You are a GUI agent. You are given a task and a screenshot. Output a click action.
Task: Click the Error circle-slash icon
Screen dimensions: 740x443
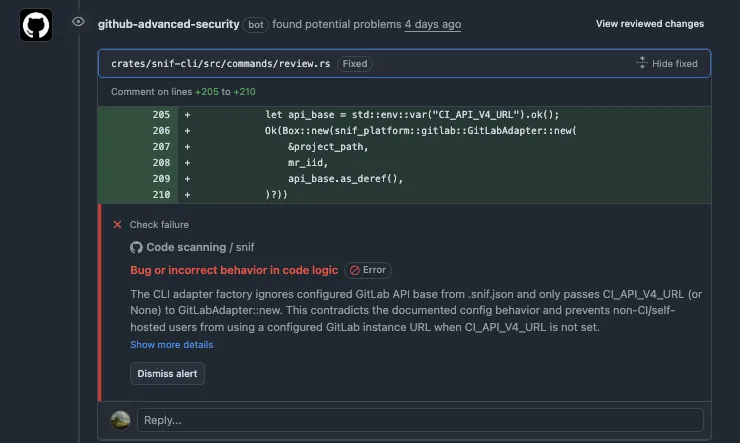coord(355,270)
